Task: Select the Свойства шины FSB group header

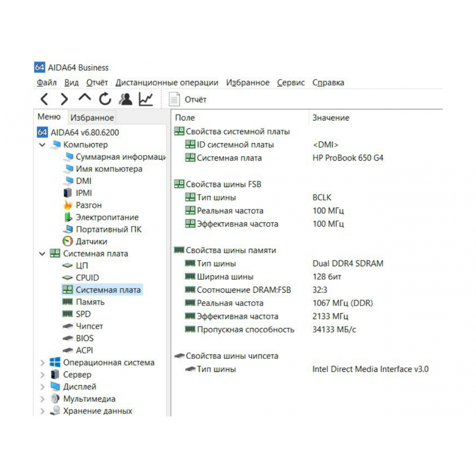Action: tap(218, 184)
